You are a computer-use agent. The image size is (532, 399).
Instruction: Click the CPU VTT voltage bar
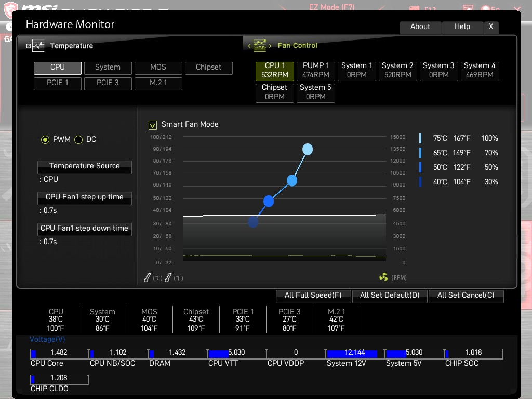pos(236,354)
